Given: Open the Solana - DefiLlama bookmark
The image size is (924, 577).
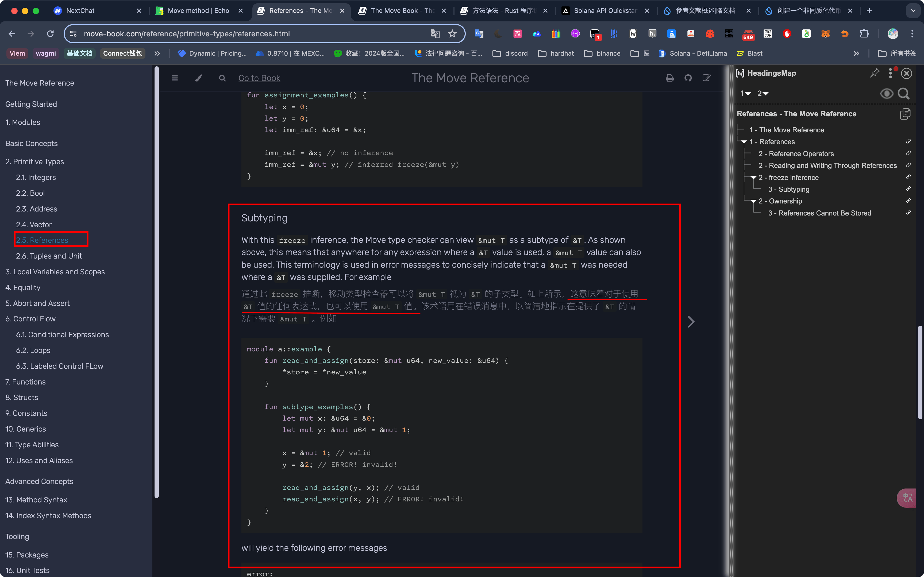Looking at the screenshot, I should 693,53.
